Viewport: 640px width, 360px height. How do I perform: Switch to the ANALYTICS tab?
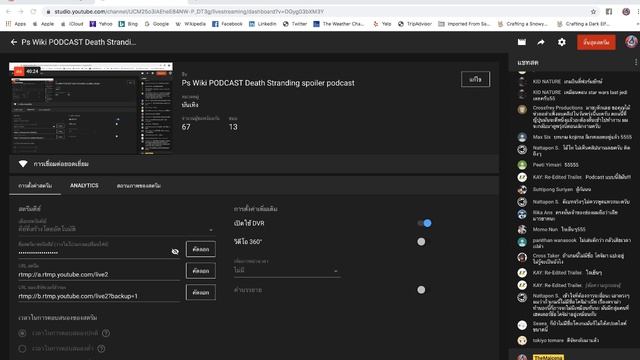pos(84,186)
